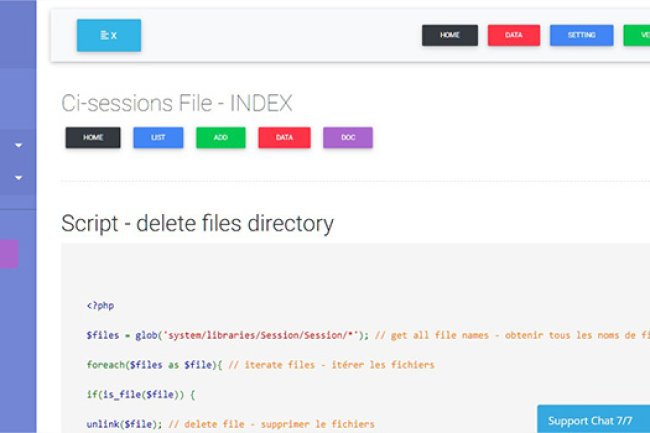Viewport: 650px width, 433px height.
Task: Open SETTING in the top navigation bar
Action: pyautogui.click(x=581, y=35)
